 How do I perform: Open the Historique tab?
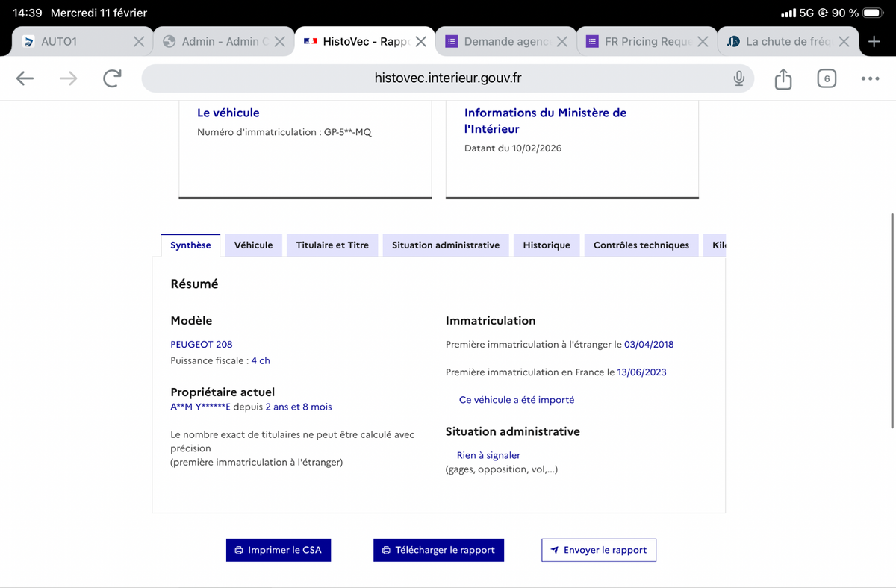point(547,245)
